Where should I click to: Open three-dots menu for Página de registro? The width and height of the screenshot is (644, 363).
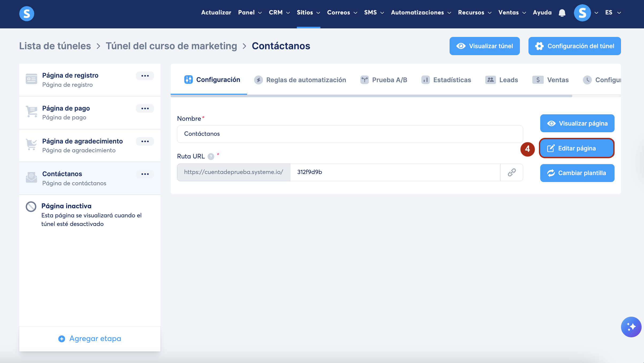tap(145, 76)
